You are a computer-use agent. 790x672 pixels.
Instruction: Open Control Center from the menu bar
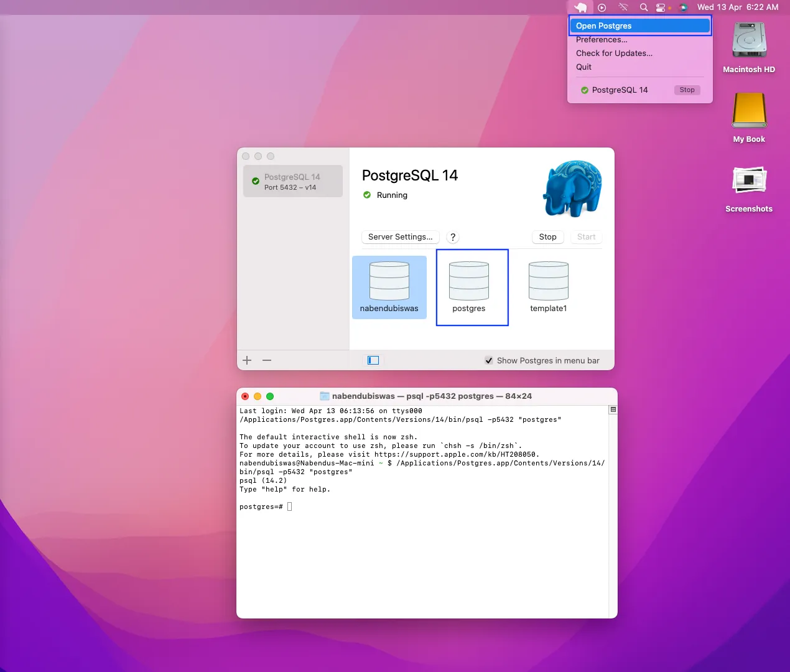click(x=661, y=7)
